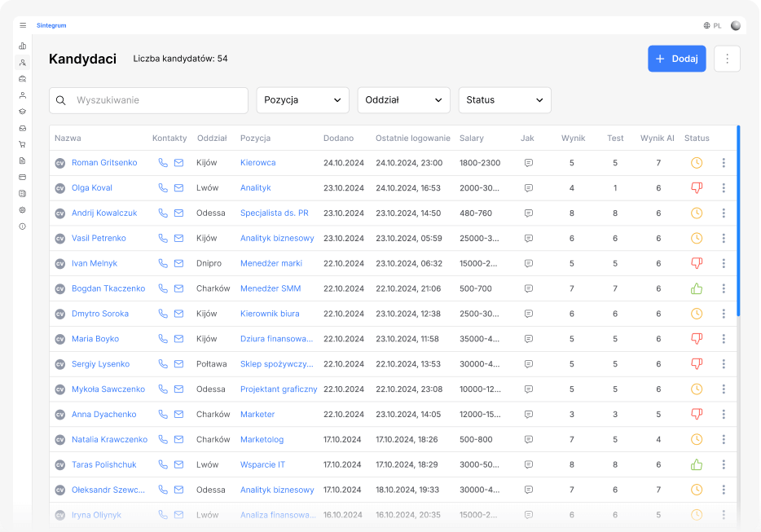This screenshot has width=761, height=532.
Task: Click the Wyszukiwanie search field
Action: click(155, 100)
